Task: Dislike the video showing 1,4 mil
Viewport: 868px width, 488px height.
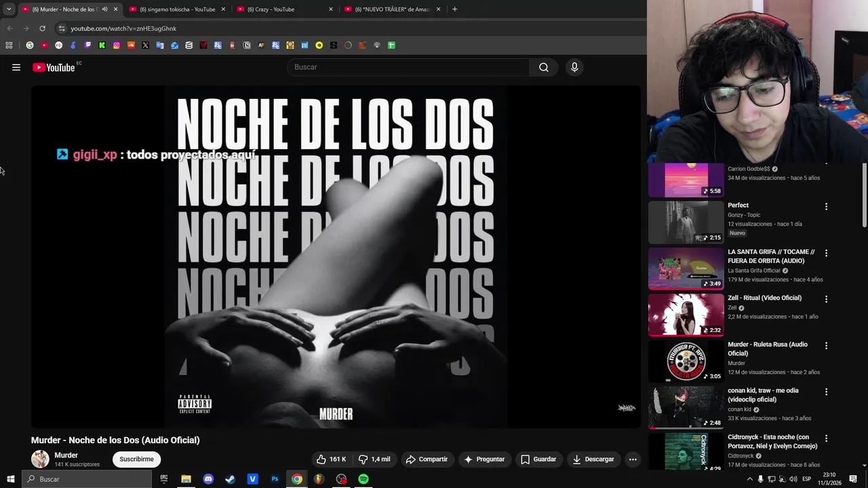Action: pyautogui.click(x=374, y=459)
